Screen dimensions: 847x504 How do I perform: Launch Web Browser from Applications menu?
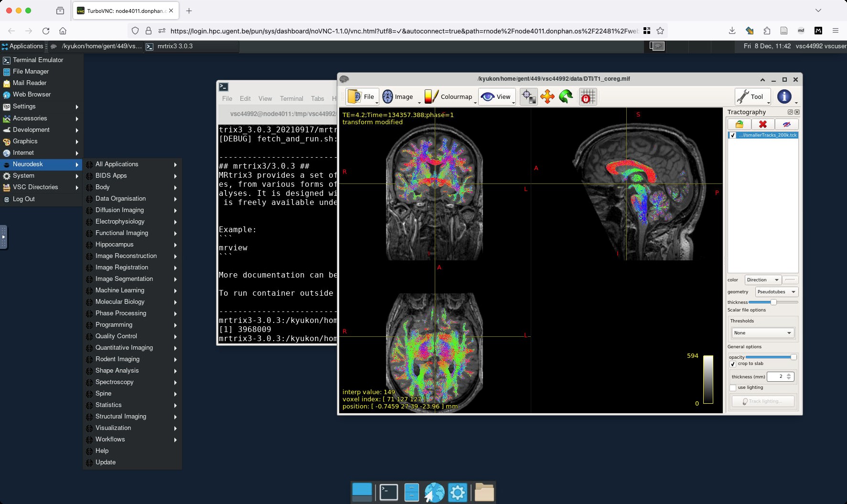point(42,95)
